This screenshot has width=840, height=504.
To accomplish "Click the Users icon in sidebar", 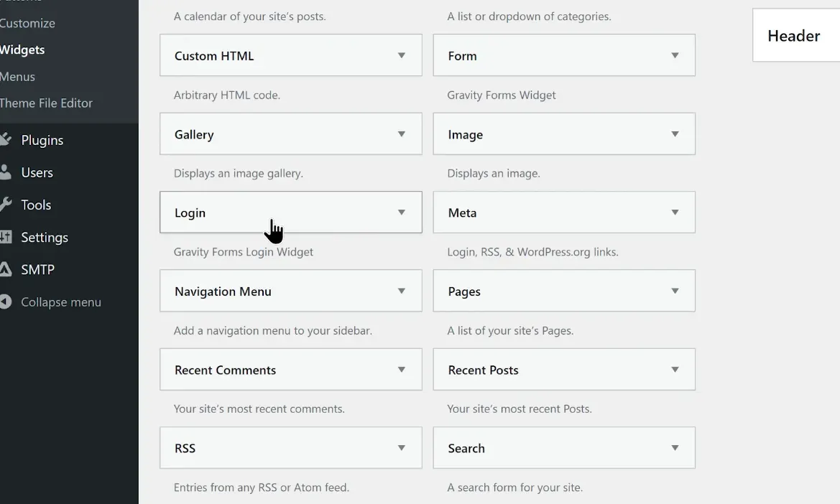I will 6,172.
